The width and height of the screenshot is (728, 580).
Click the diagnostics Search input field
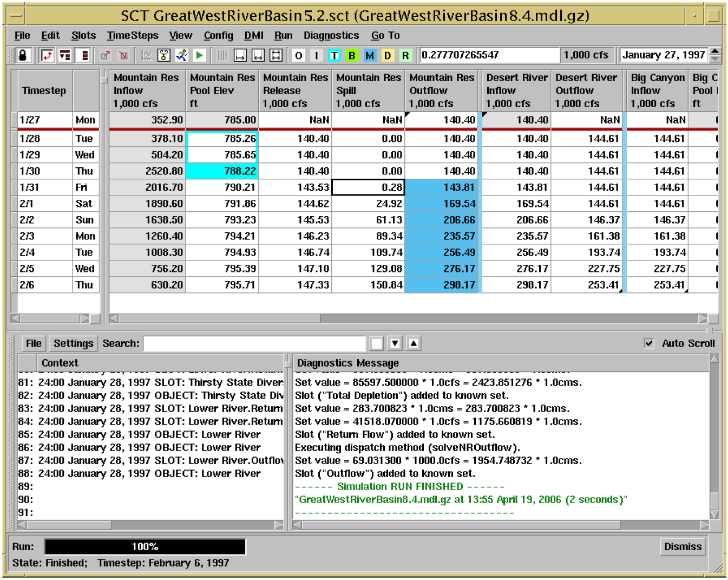(254, 343)
